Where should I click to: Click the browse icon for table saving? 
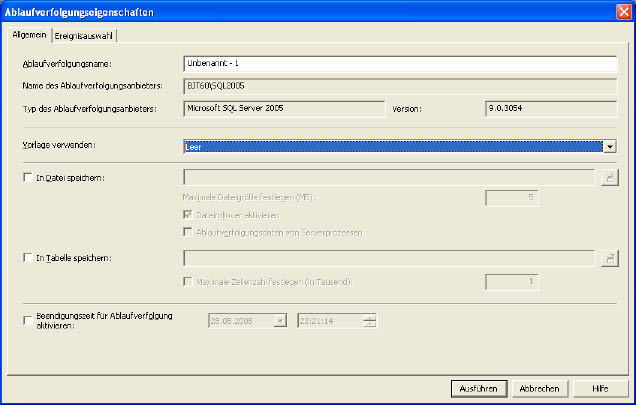609,258
